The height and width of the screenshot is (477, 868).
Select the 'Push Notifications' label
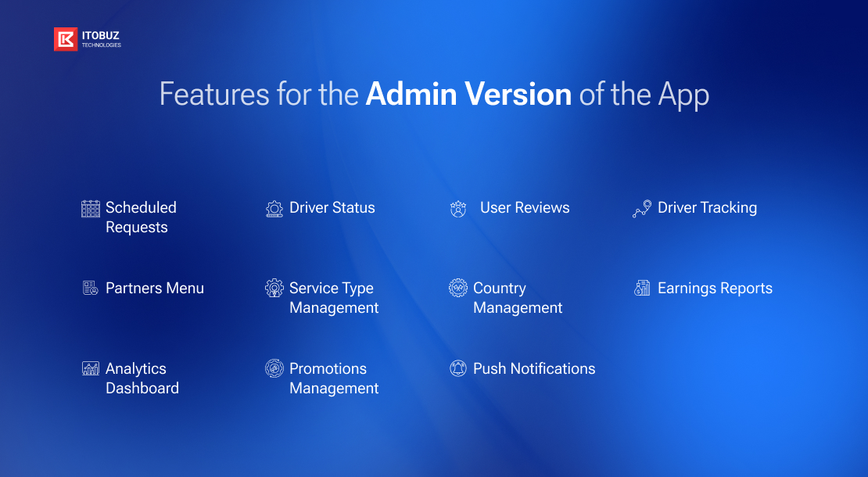(534, 368)
